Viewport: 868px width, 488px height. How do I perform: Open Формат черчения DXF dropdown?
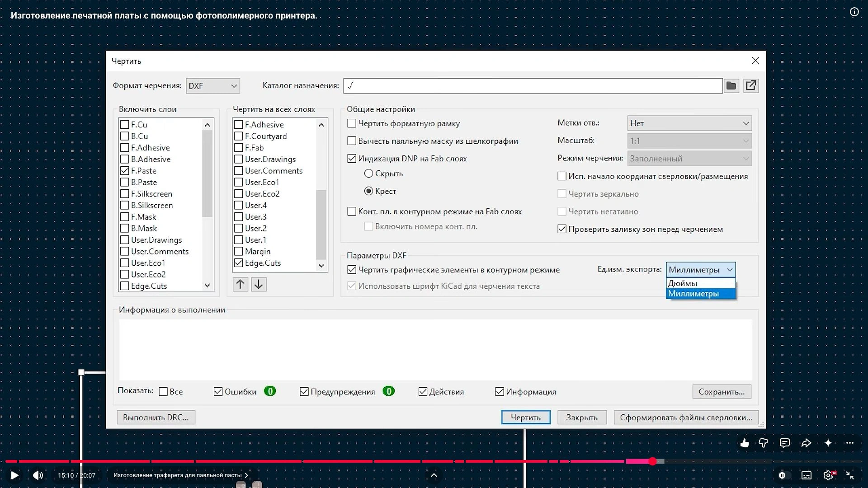213,86
